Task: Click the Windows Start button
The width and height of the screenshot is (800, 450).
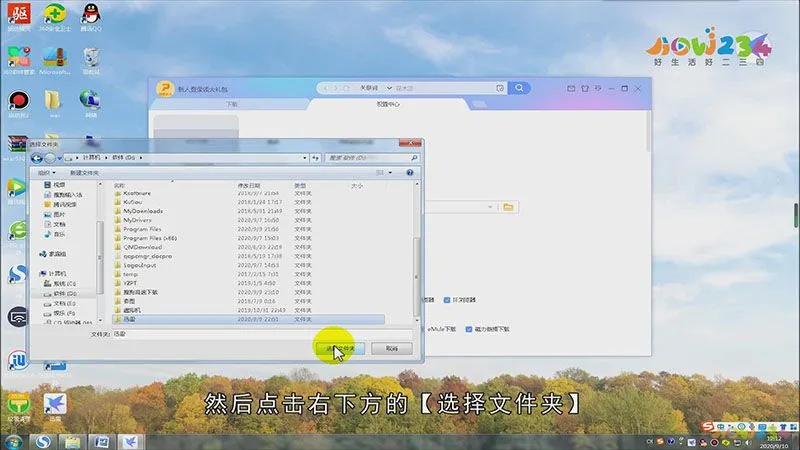Action: [12, 442]
